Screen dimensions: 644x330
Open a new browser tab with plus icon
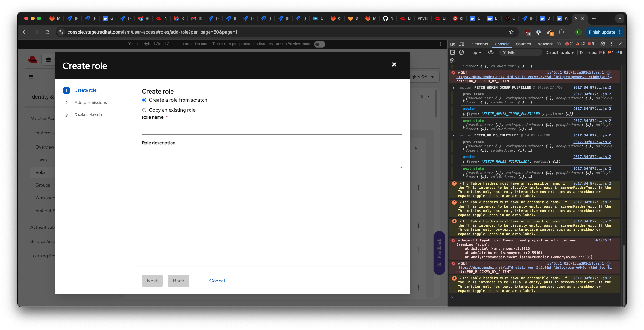coord(594,18)
